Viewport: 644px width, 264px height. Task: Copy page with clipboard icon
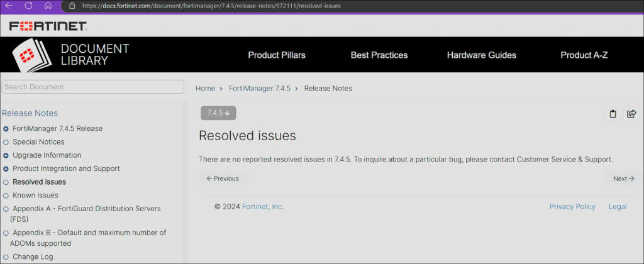pyautogui.click(x=613, y=114)
